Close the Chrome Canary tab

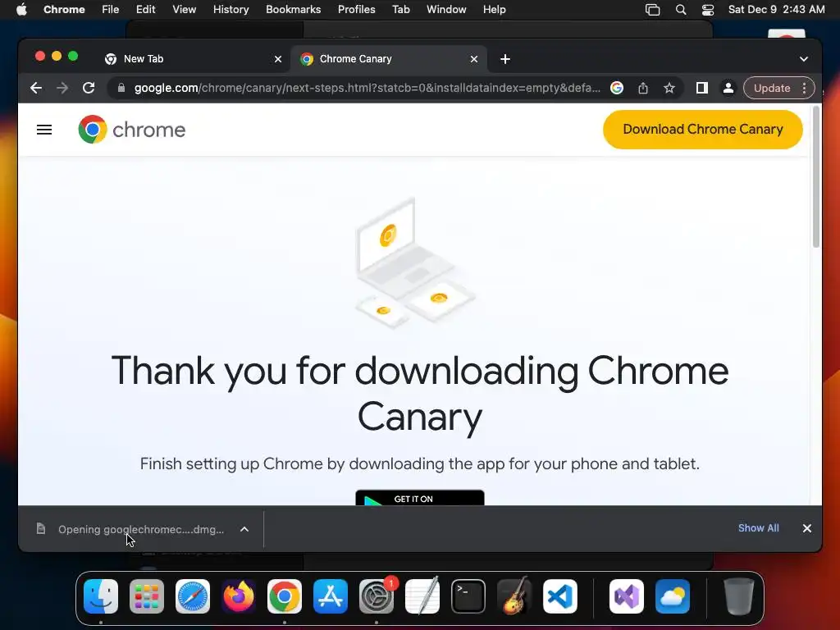coord(474,59)
